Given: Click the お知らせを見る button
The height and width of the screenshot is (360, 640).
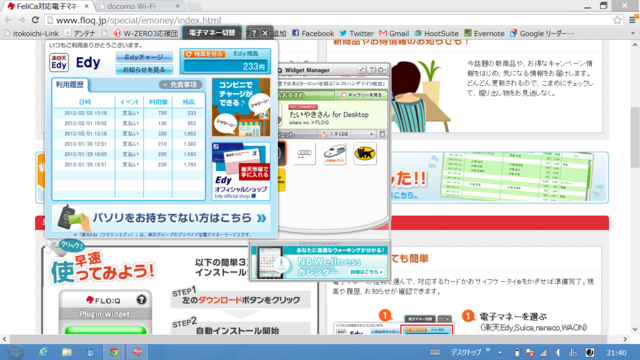Looking at the screenshot, I should 144,70.
